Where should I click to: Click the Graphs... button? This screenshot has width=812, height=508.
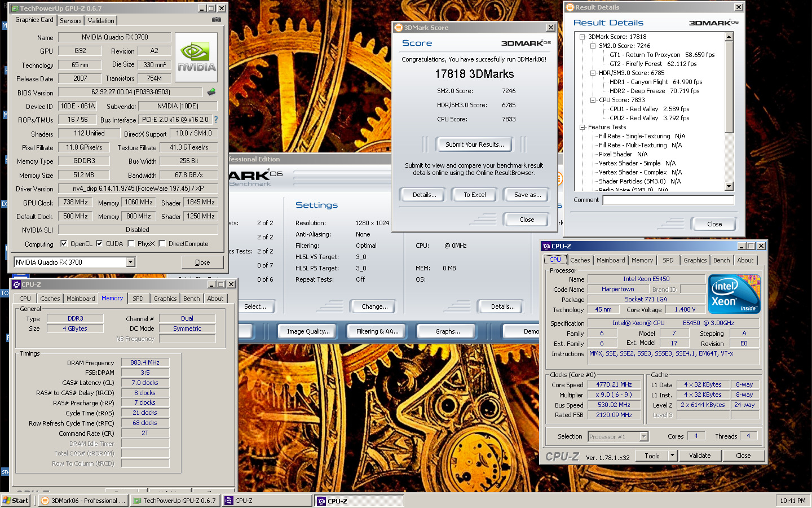tap(447, 331)
